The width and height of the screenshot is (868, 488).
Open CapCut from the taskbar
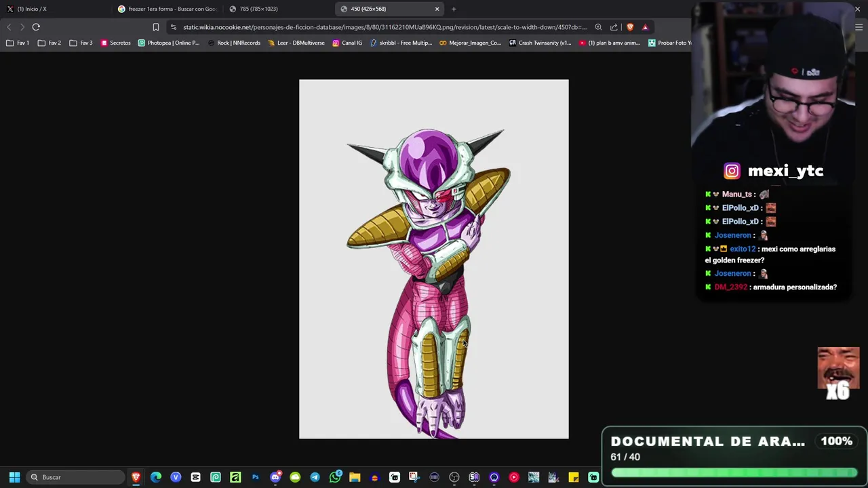point(195,477)
